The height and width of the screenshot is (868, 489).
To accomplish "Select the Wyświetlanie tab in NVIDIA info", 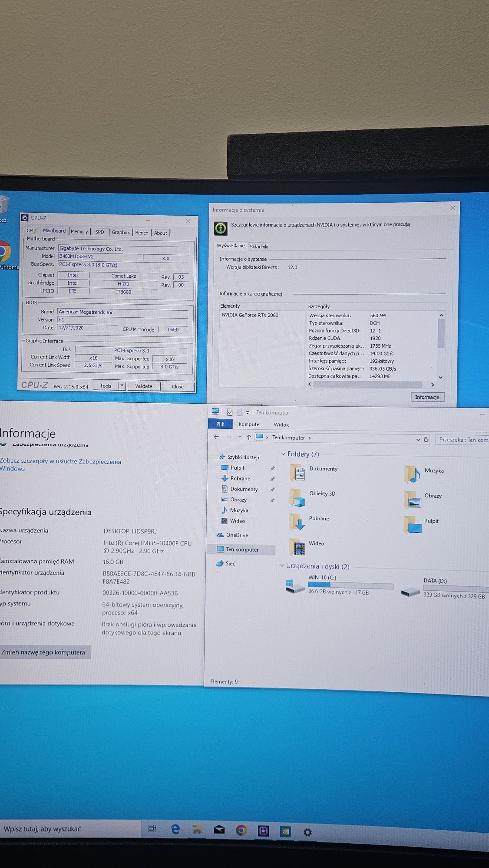I will pyautogui.click(x=231, y=246).
